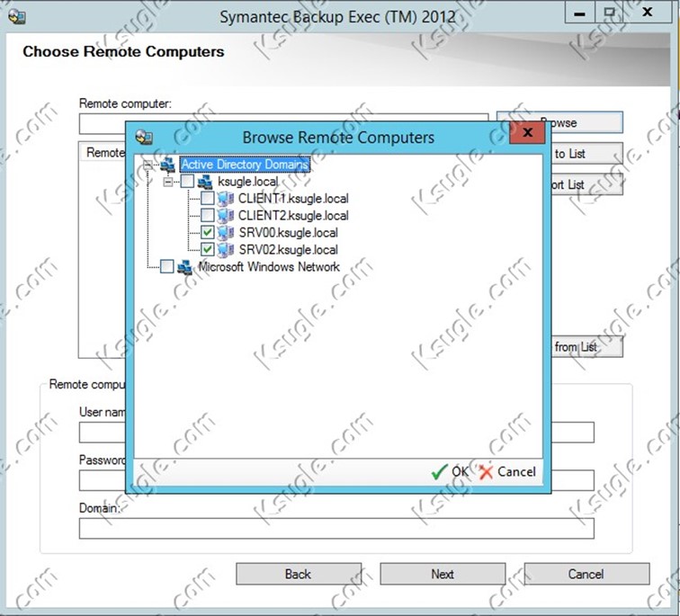
Task: Close the Browse Remote Computers dialog
Action: (x=527, y=132)
